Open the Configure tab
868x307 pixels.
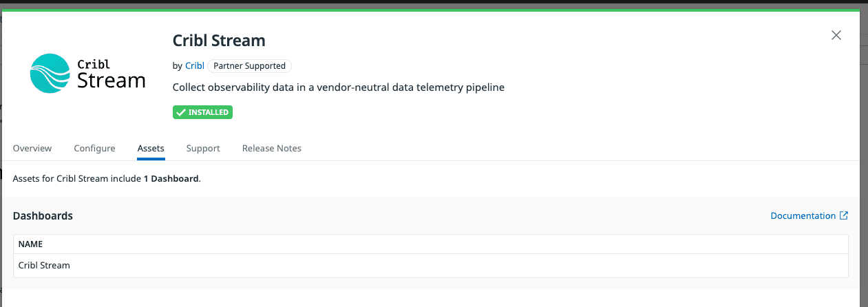(94, 149)
